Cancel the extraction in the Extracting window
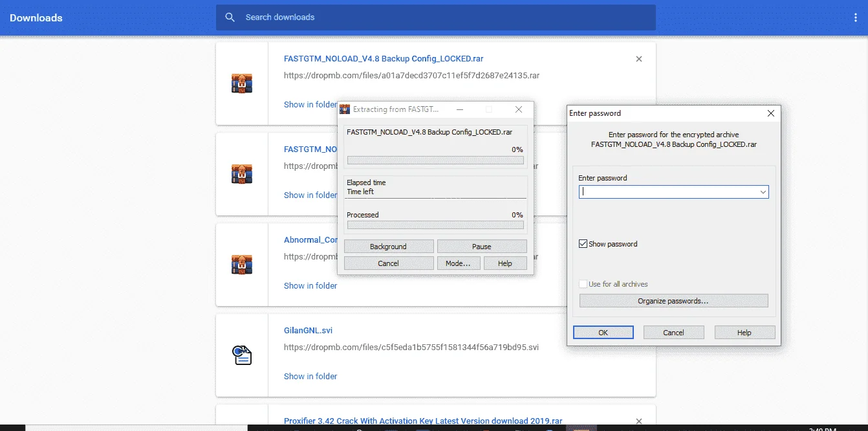The height and width of the screenshot is (431, 868). tap(388, 263)
